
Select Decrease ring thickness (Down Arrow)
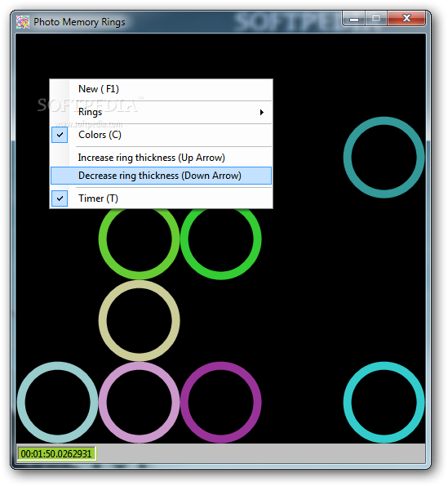[x=161, y=176]
